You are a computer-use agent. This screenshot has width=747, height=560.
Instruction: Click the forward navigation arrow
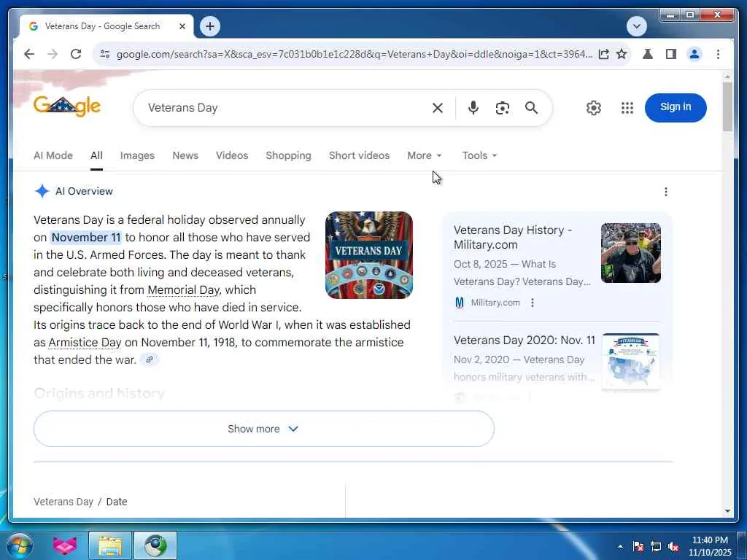pos(53,54)
